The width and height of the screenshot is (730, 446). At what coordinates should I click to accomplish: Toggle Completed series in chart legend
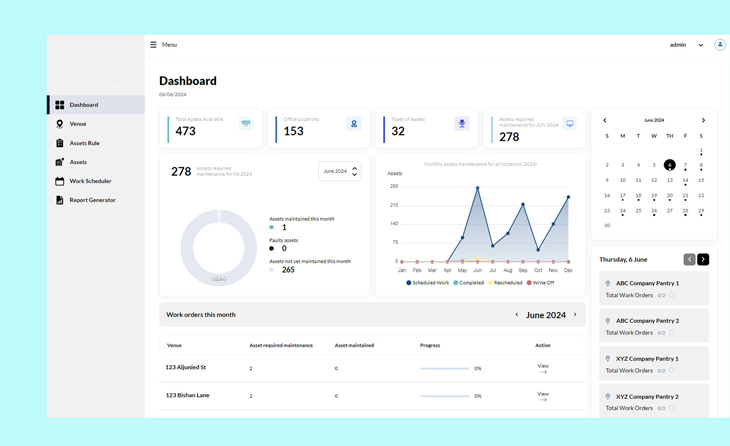pyautogui.click(x=468, y=283)
